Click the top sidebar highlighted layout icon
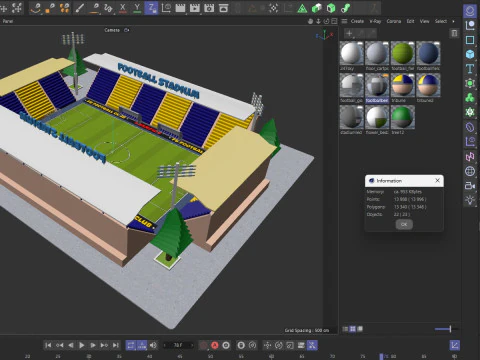This screenshot has height=360, width=480. pyautogui.click(x=470, y=11)
